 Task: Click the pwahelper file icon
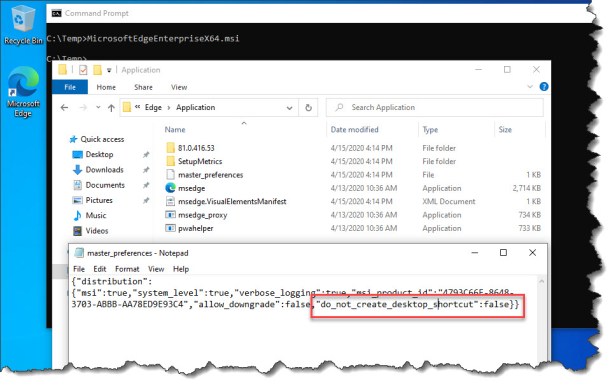point(170,228)
